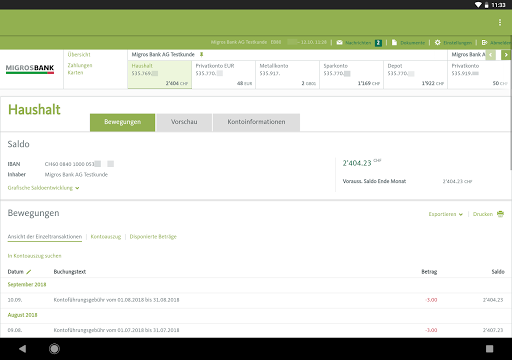Click the Nachrichten link
Image resolution: width=512 pixels, height=360 pixels.
click(x=358, y=43)
